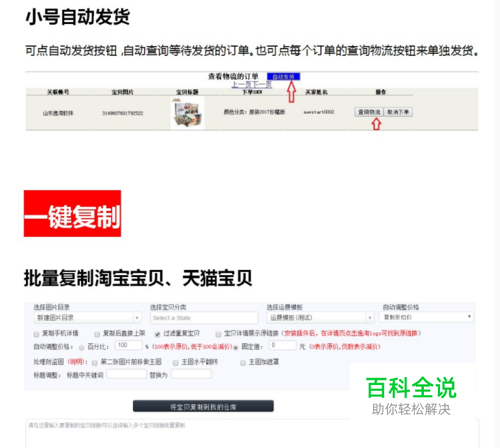Click the 买家姓名 column header

pos(316,92)
